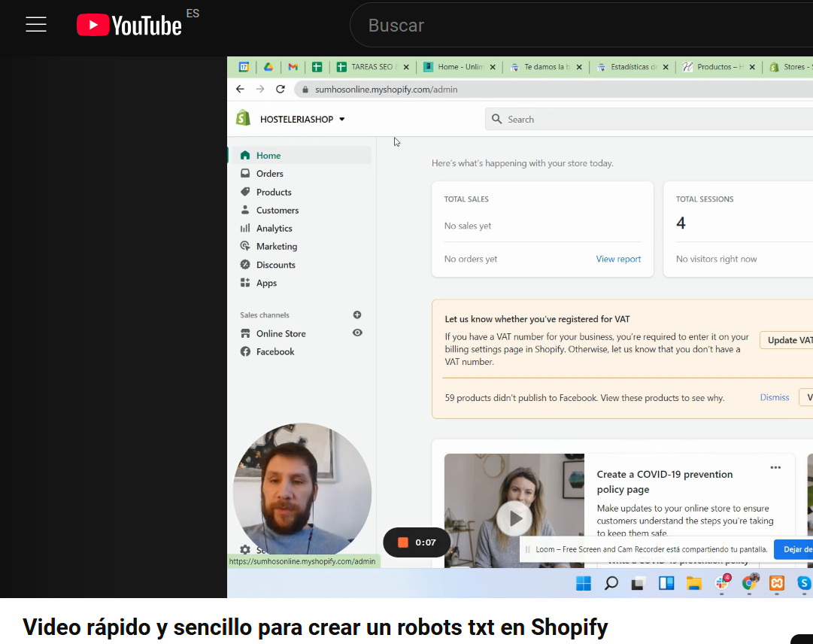Switch to the Te damos la b tab
The image size is (813, 644).
tap(545, 67)
